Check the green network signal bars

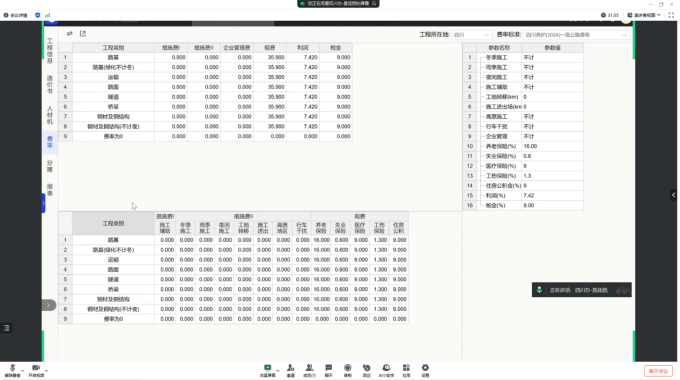coord(47,15)
